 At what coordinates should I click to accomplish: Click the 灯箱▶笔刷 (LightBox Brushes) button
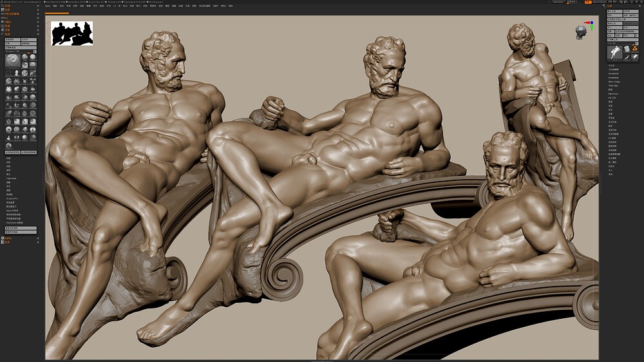coord(21,48)
